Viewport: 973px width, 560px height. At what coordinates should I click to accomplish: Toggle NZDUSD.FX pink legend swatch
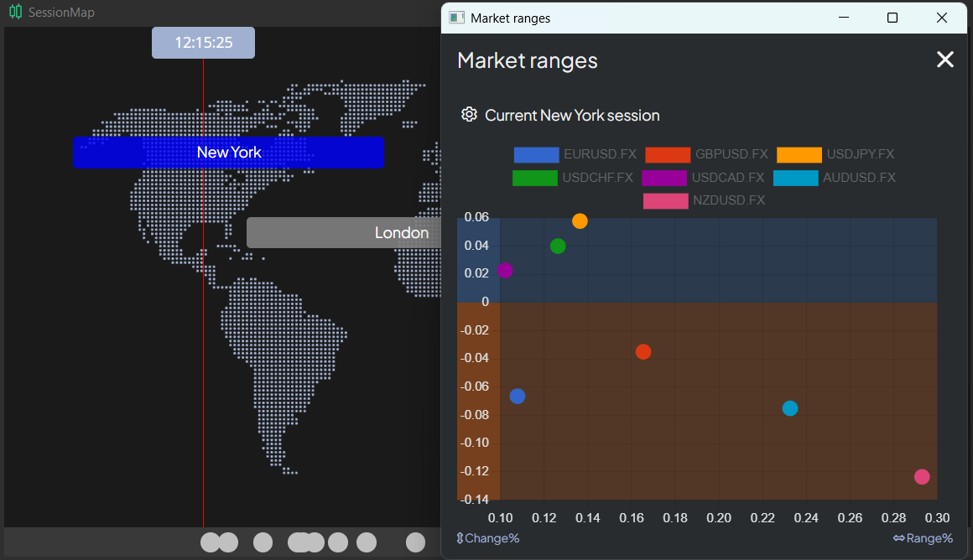(x=666, y=201)
